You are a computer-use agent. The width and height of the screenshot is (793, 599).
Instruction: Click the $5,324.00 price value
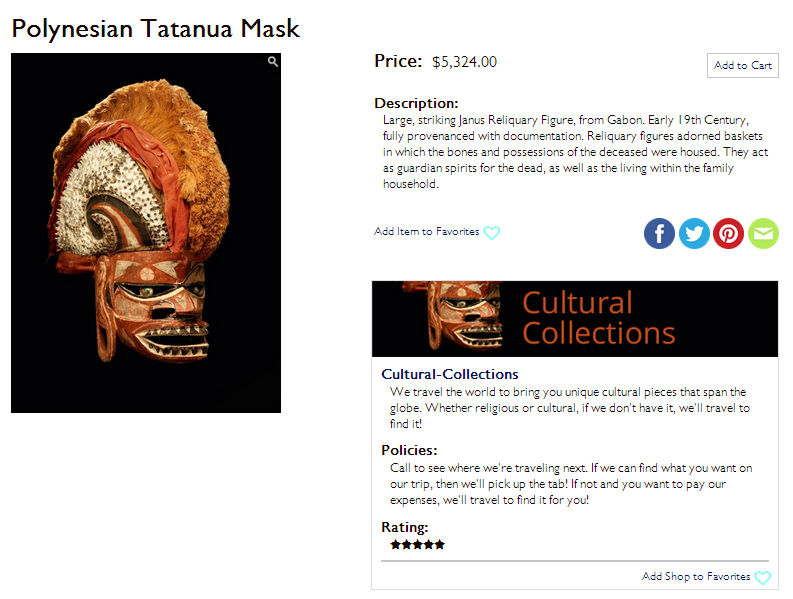[x=464, y=62]
